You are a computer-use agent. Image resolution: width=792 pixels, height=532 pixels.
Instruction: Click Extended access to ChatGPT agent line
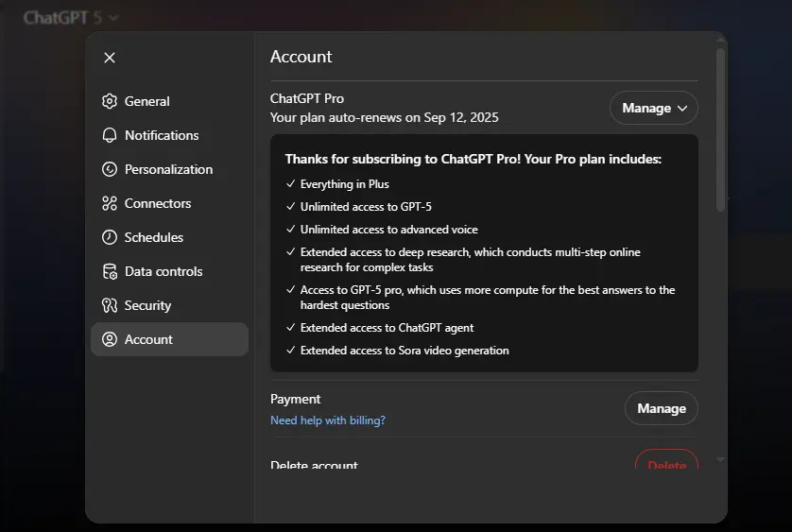point(387,329)
